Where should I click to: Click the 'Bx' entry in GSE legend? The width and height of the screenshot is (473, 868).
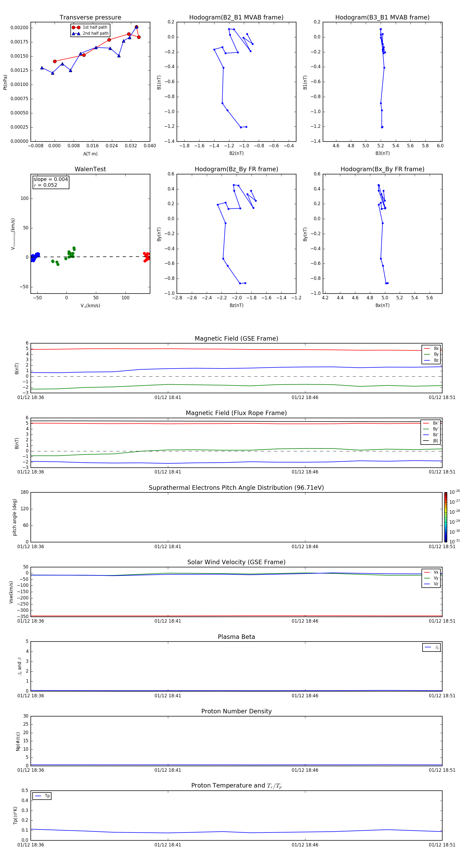(431, 349)
